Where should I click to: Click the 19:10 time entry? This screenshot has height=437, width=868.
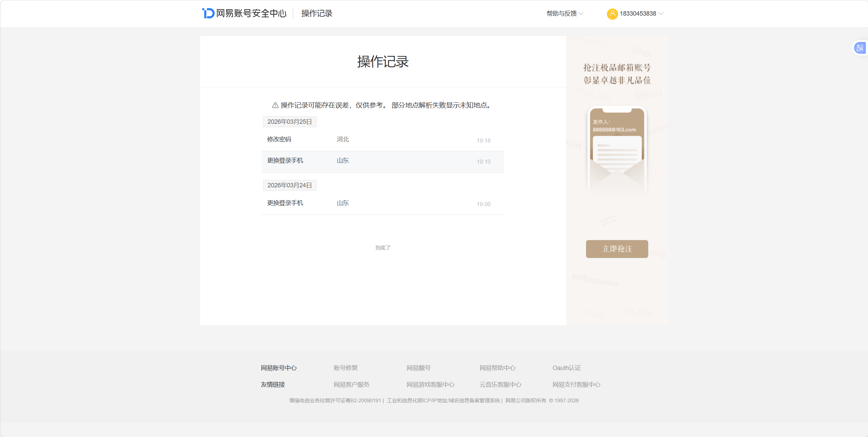[483, 162]
